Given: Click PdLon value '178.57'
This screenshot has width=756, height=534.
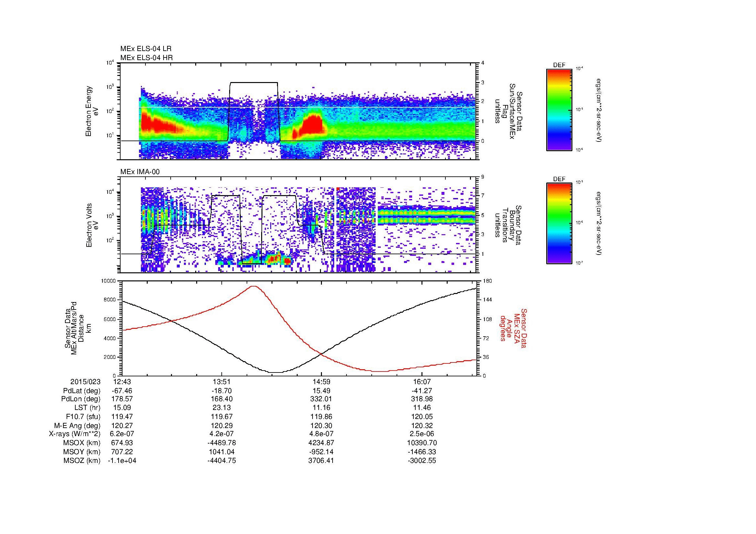Looking at the screenshot, I should [x=122, y=399].
